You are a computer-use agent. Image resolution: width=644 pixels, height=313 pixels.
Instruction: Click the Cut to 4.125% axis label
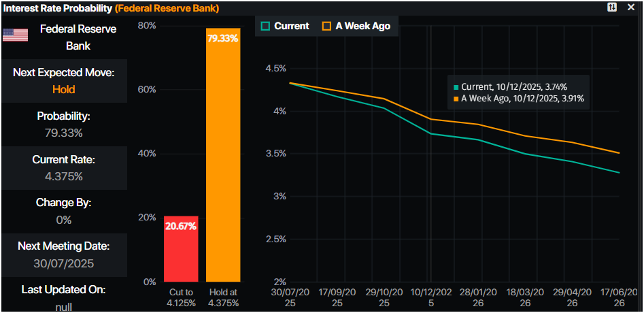(x=181, y=297)
